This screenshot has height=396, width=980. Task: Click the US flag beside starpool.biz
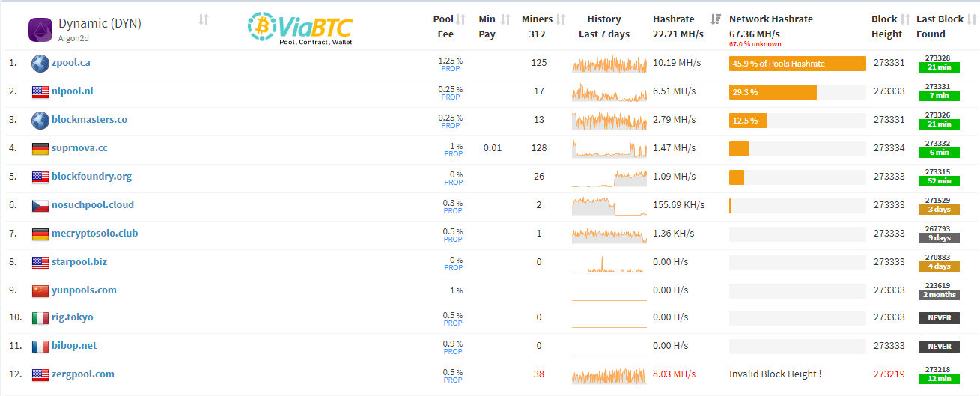tap(40, 263)
